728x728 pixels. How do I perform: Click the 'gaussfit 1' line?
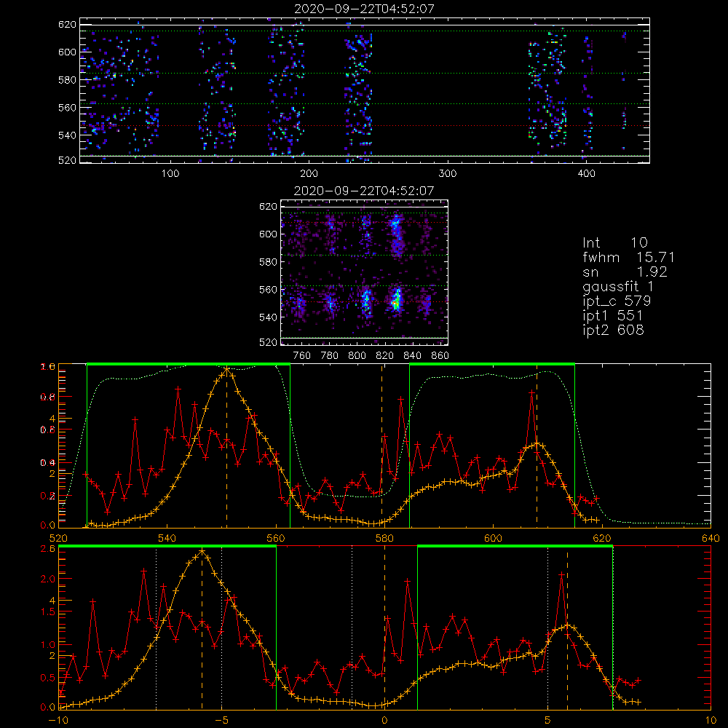pyautogui.click(x=618, y=286)
